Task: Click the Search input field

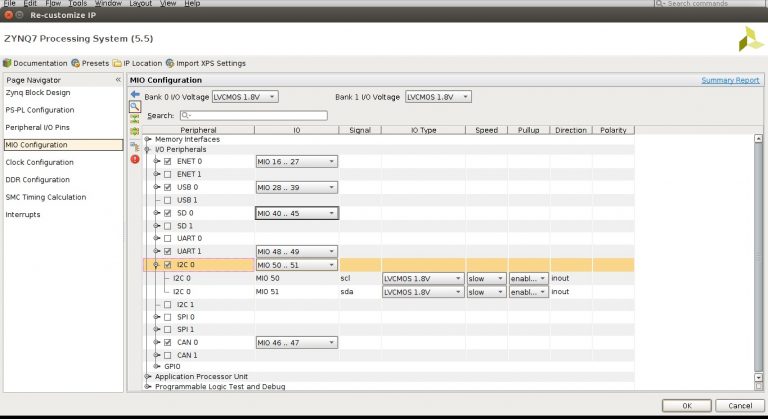Action: (252, 116)
